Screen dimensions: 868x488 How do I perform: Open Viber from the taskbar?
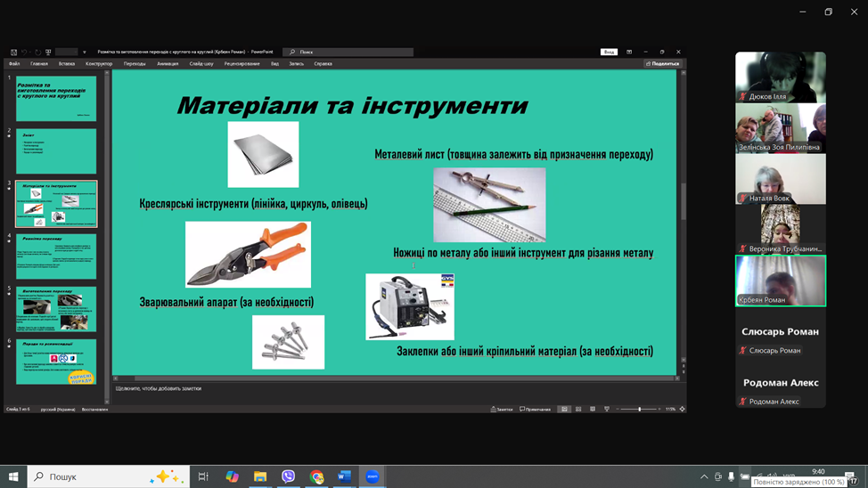pyautogui.click(x=288, y=476)
